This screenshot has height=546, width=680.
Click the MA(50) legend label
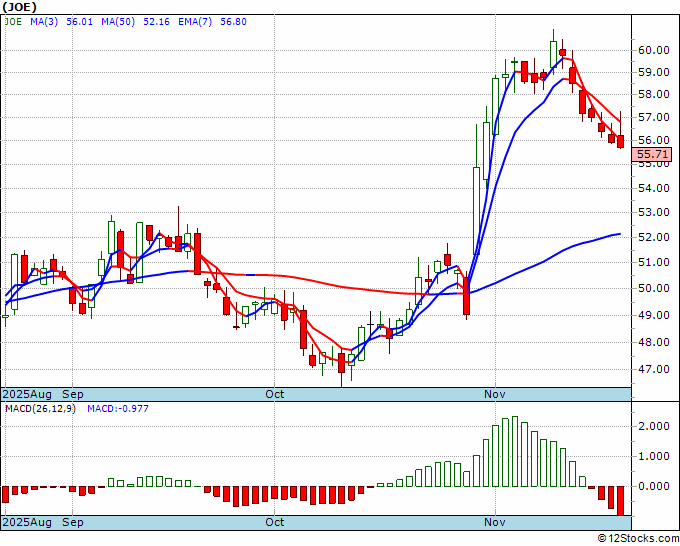pos(118,22)
